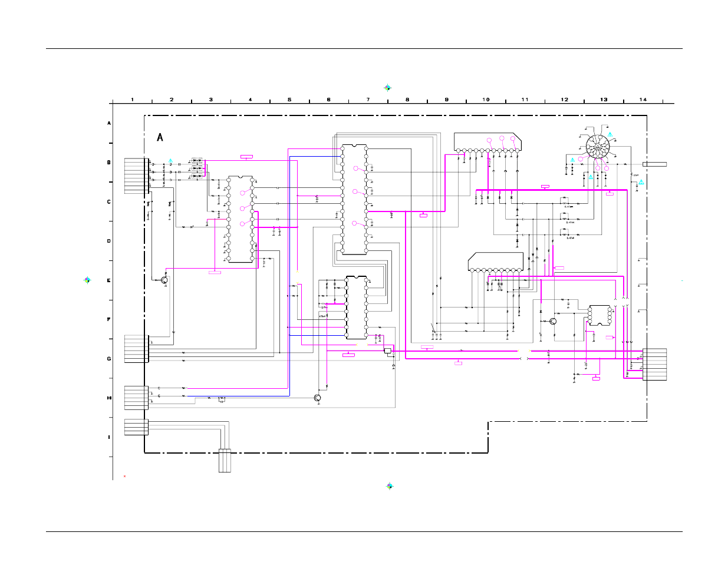Click the bottom connector below row I near column 4
This screenshot has height=562, width=728.
(225, 461)
